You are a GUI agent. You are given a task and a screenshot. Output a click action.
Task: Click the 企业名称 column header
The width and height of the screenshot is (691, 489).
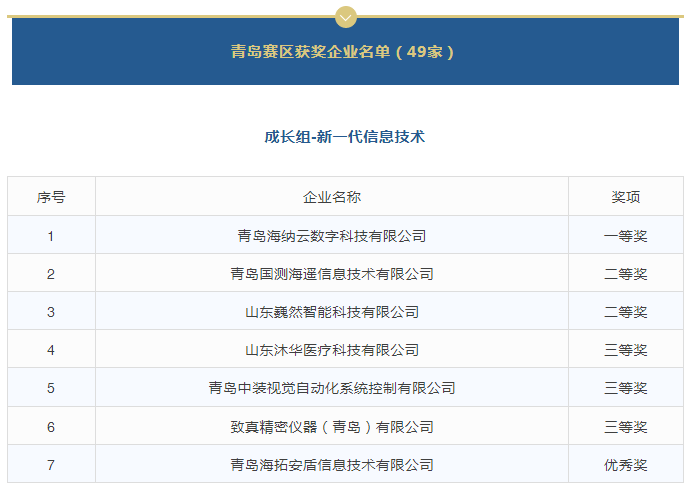click(x=332, y=196)
